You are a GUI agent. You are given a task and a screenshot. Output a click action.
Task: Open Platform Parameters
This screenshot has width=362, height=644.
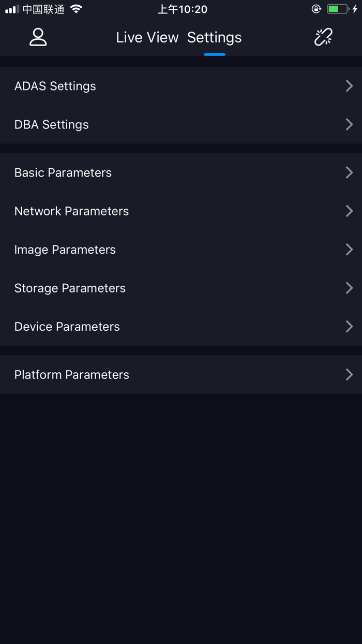tap(181, 374)
